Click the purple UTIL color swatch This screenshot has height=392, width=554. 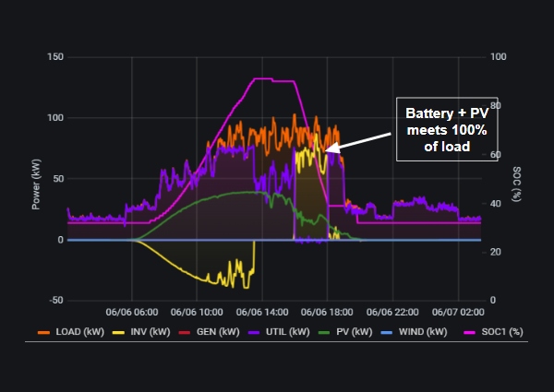253,332
